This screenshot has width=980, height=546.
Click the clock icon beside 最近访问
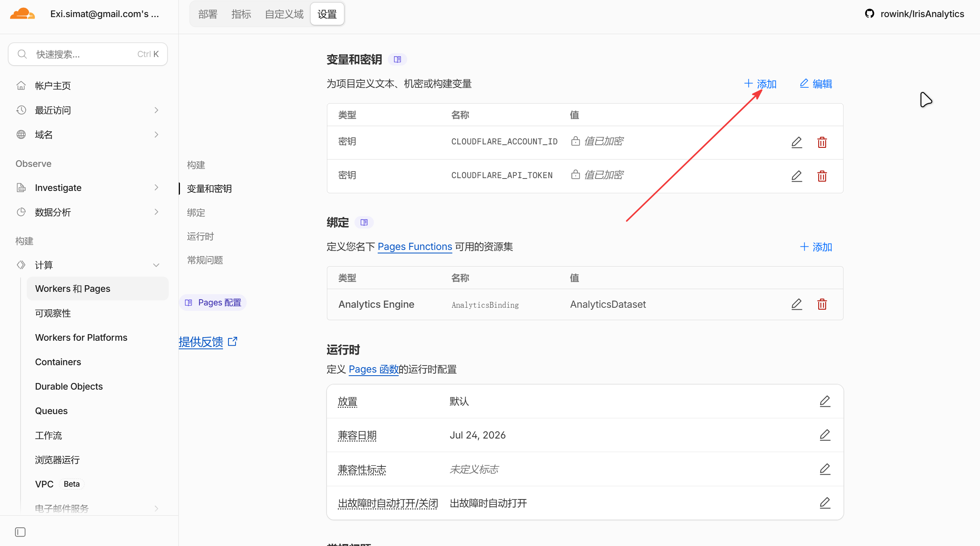21,110
